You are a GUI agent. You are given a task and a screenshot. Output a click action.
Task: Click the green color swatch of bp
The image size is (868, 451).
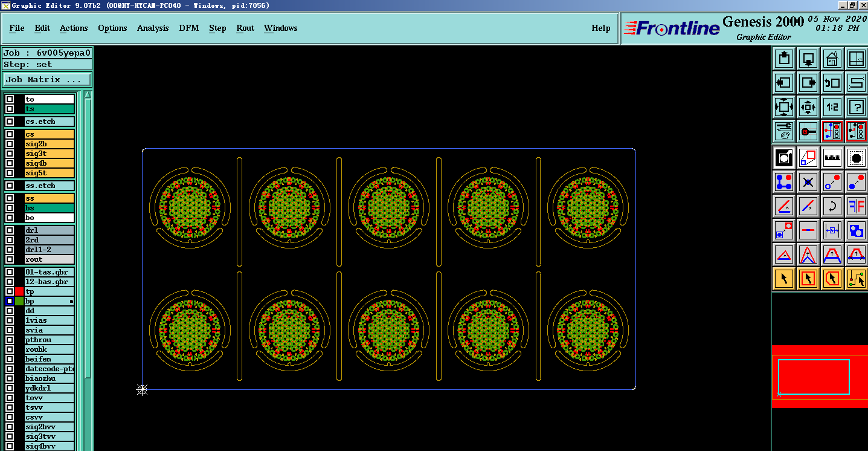19,301
